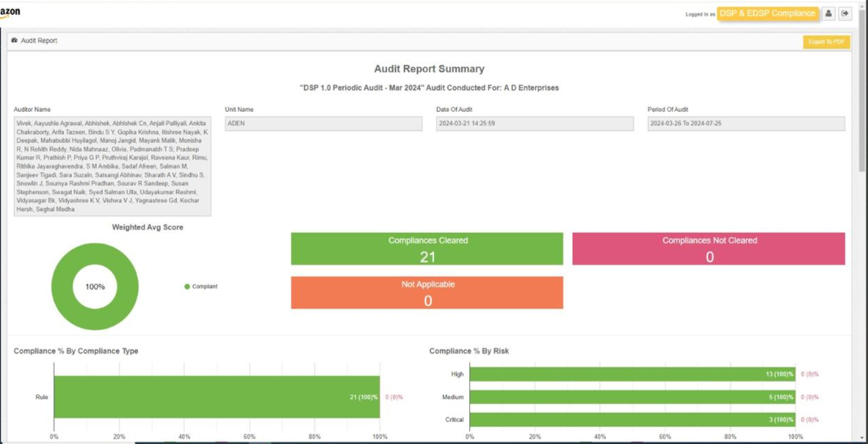868x444 pixels.
Task: Click the green Compliant legend dot
Action: 187,286
